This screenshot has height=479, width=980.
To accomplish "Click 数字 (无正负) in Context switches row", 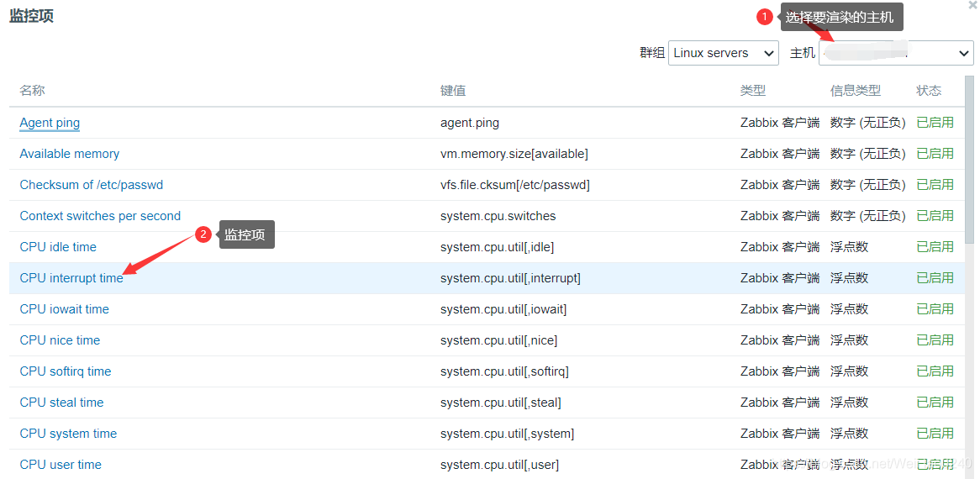I will pyautogui.click(x=868, y=216).
